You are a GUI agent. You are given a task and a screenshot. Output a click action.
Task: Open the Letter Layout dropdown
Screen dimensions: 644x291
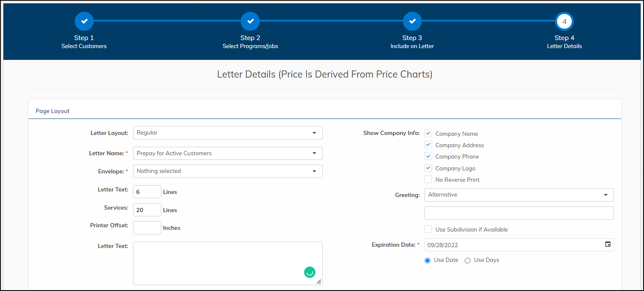coord(228,133)
